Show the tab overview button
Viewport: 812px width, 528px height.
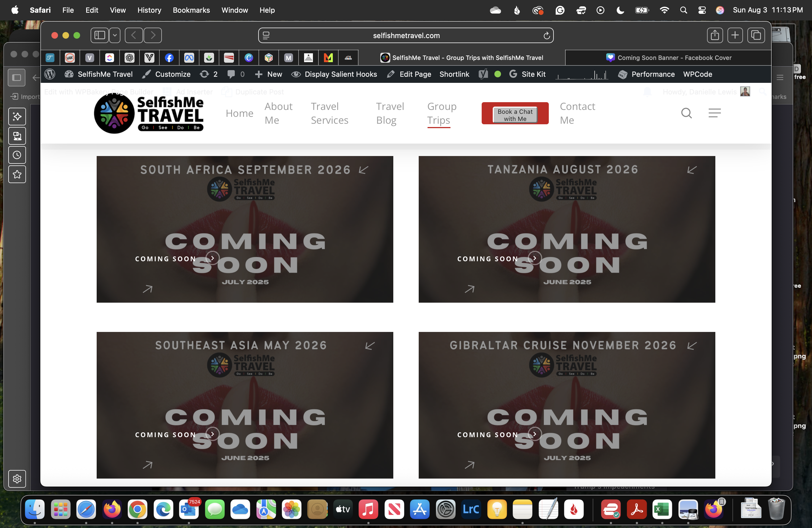click(x=756, y=35)
